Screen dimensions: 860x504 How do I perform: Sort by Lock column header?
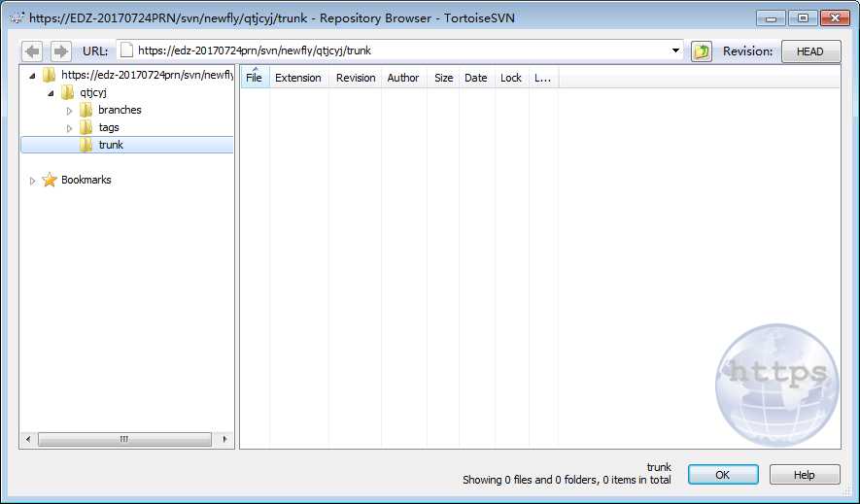point(512,78)
